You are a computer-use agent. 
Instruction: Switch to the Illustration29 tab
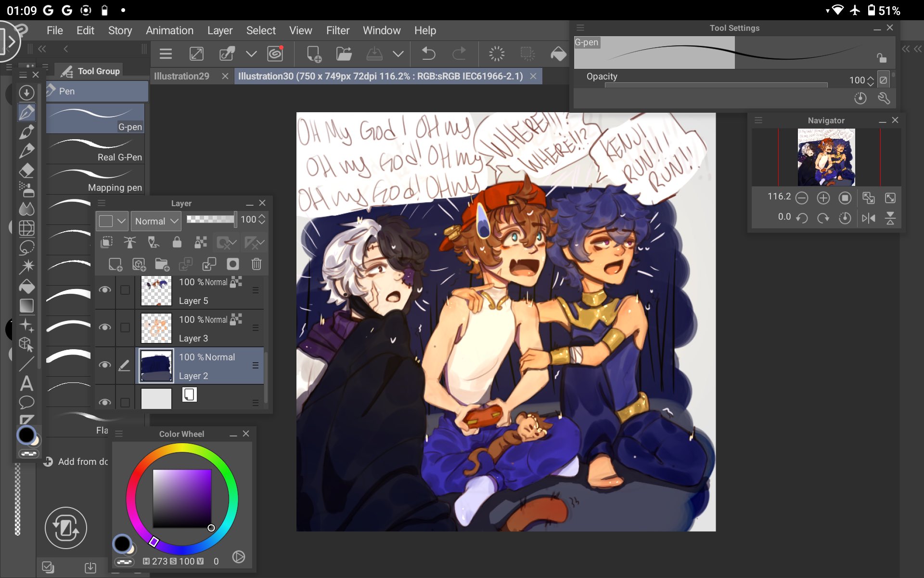coord(181,76)
